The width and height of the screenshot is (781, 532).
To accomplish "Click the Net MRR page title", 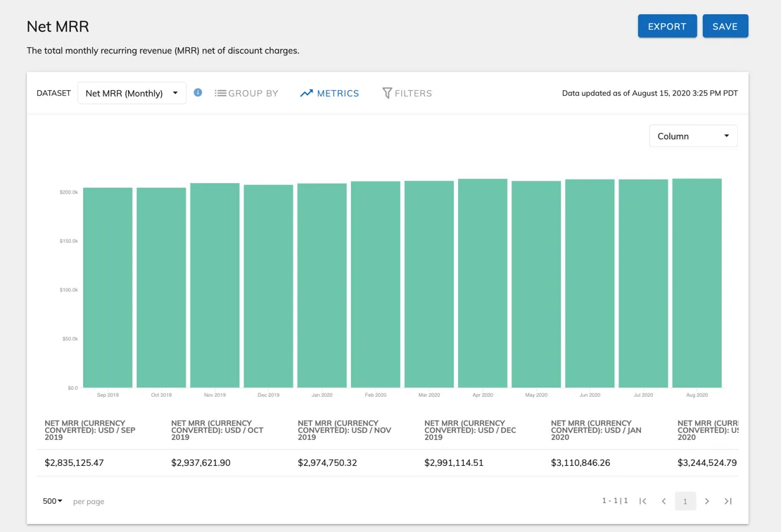I will (x=58, y=27).
